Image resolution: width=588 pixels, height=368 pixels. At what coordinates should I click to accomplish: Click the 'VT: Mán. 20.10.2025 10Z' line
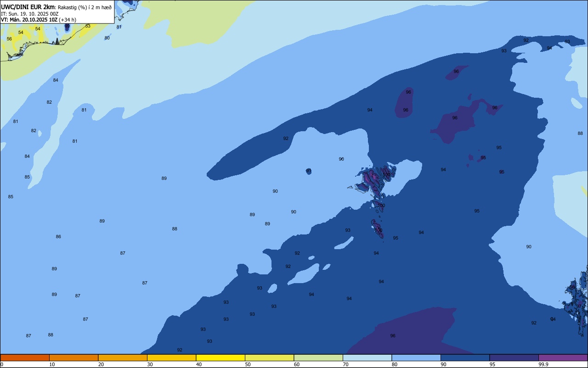tap(29, 20)
